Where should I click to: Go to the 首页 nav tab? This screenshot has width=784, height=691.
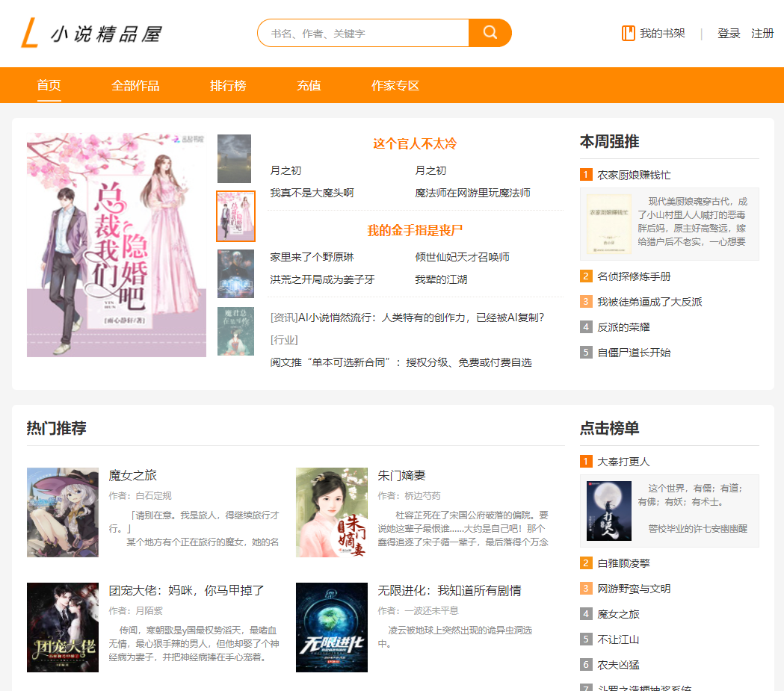click(x=49, y=85)
